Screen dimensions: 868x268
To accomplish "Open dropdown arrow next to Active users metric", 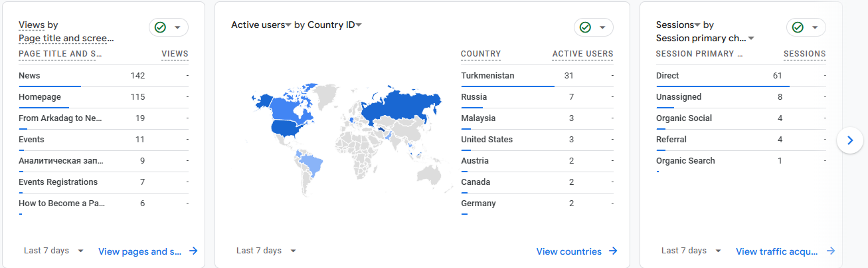I will (x=289, y=25).
